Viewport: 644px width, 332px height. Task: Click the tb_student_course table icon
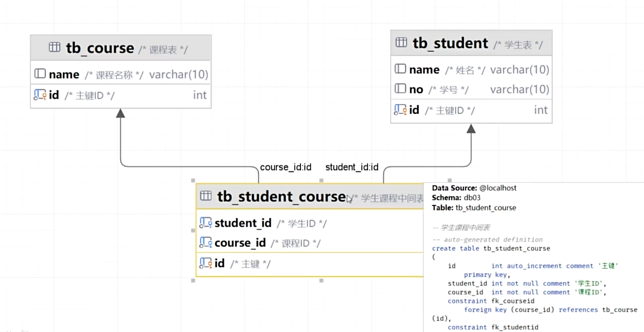coord(206,196)
